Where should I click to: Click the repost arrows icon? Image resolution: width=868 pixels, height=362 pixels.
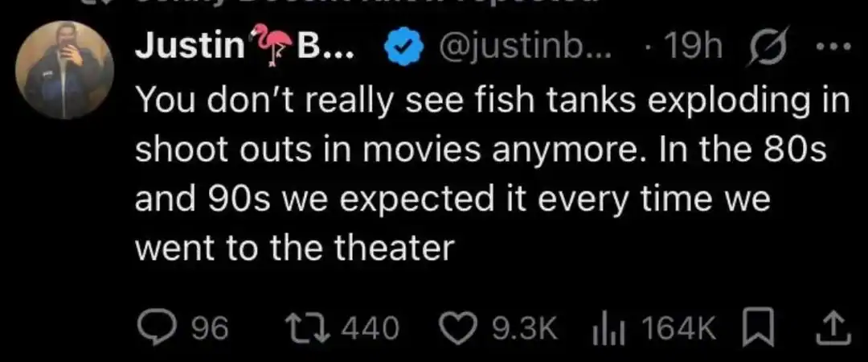click(309, 327)
